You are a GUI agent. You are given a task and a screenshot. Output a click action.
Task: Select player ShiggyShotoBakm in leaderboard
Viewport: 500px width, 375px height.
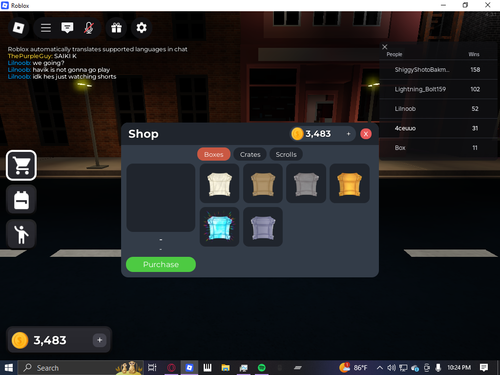coord(438,70)
